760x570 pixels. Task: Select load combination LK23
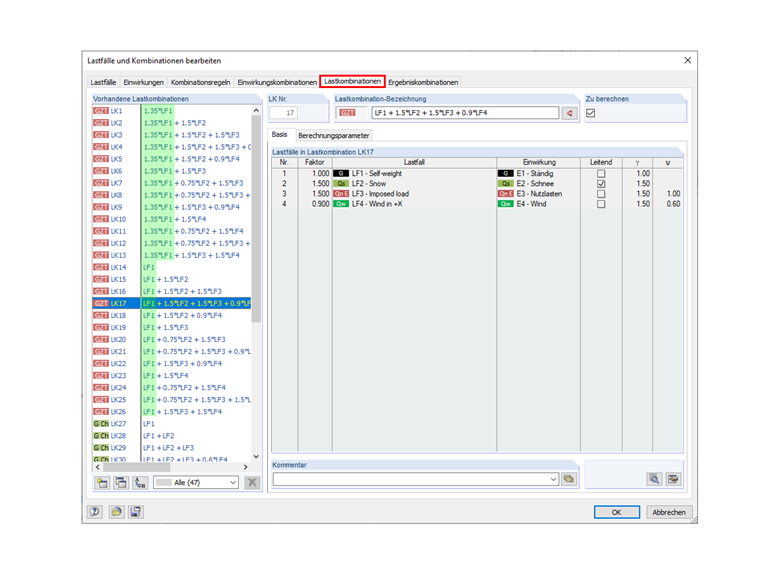(x=172, y=376)
